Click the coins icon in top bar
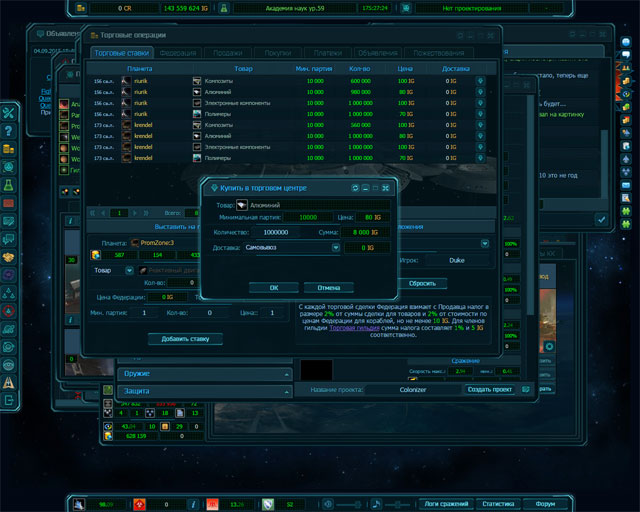This screenshot has height=512, width=640. (x=81, y=8)
